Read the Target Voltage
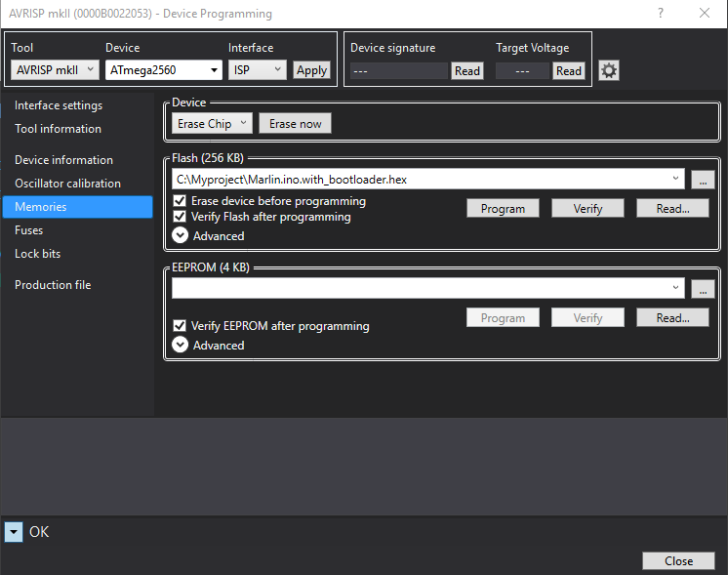This screenshot has width=728, height=575. click(x=569, y=70)
